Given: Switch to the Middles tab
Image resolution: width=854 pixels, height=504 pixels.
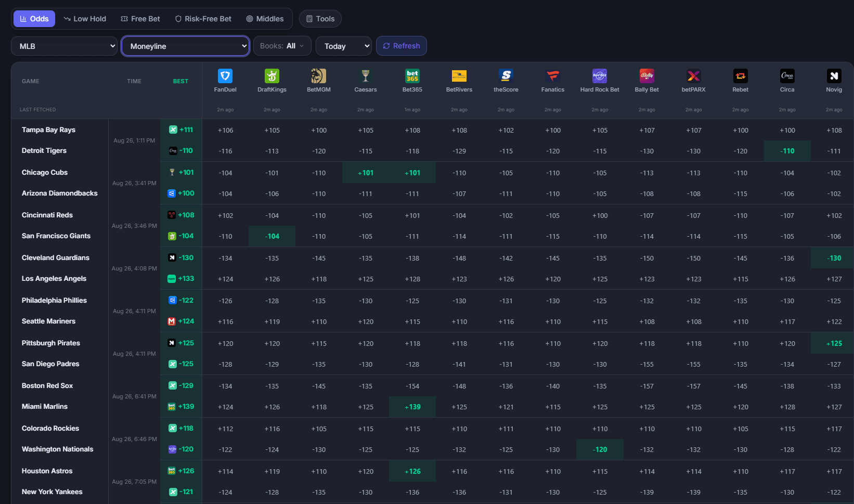Looking at the screenshot, I should [x=265, y=19].
